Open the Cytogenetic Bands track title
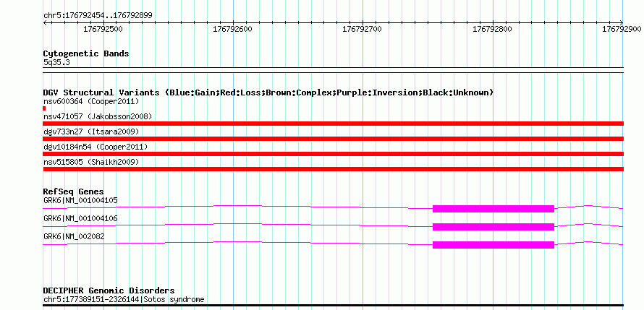The image size is (644, 310). 86,53
